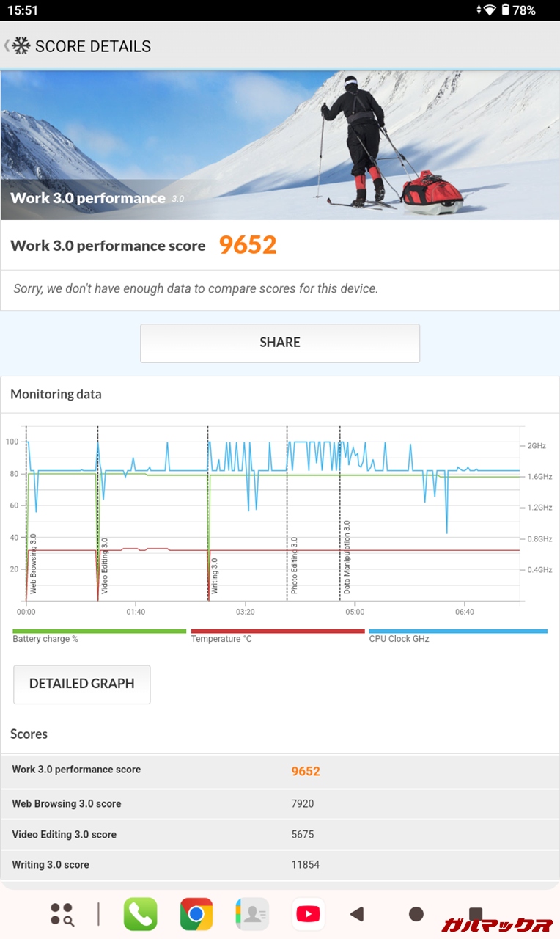Select the Writing 3.0 score row
Screen dimensions: 560x939
click(x=280, y=864)
